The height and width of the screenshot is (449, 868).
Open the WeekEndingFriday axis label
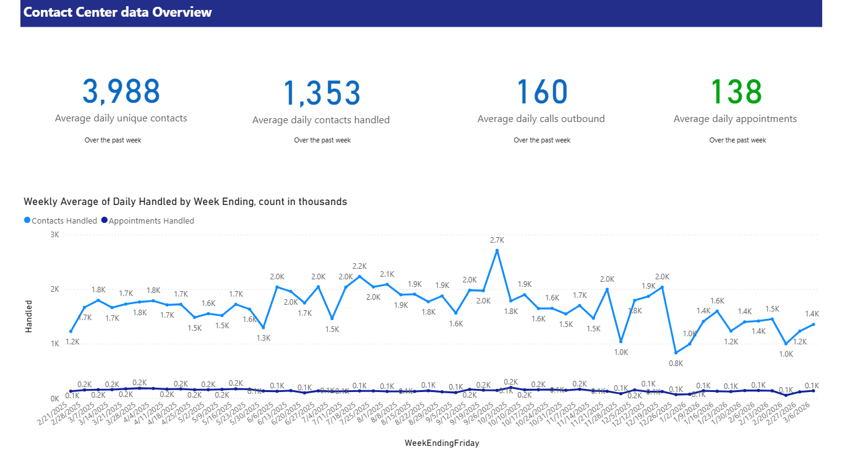(441, 442)
